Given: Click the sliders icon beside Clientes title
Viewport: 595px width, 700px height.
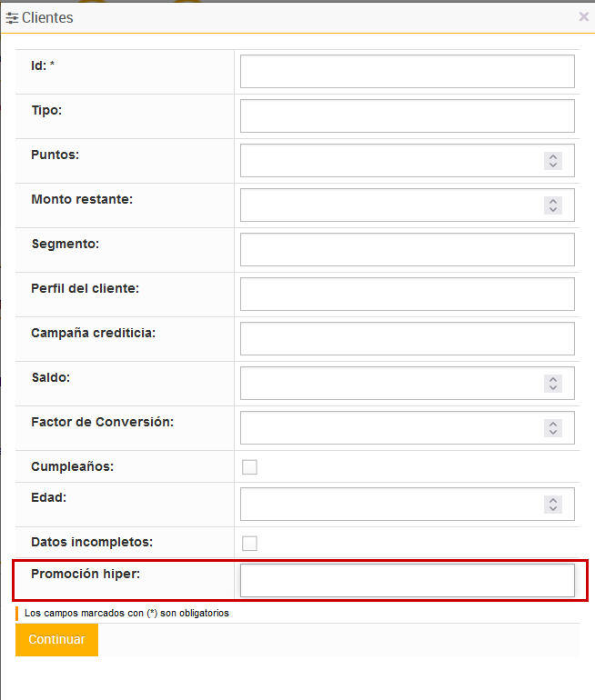Looking at the screenshot, I should (x=13, y=17).
